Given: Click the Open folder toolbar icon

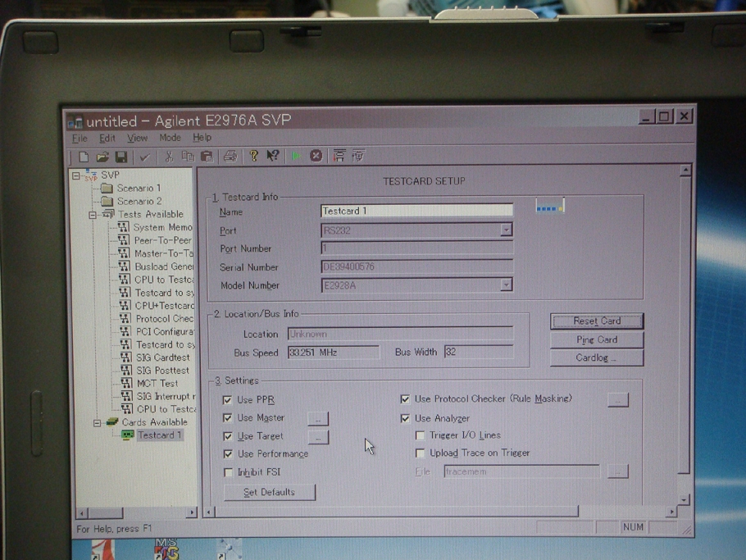Looking at the screenshot, I should coord(102,157).
